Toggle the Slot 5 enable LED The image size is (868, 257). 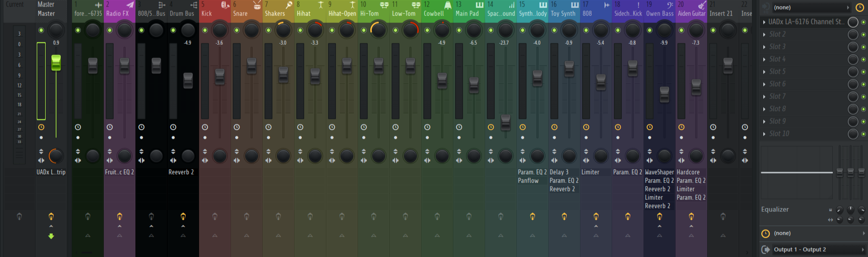click(864, 72)
